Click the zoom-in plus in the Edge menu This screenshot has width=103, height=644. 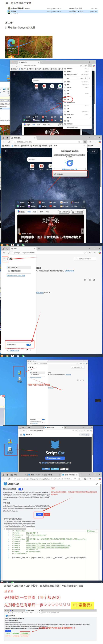(86, 78)
